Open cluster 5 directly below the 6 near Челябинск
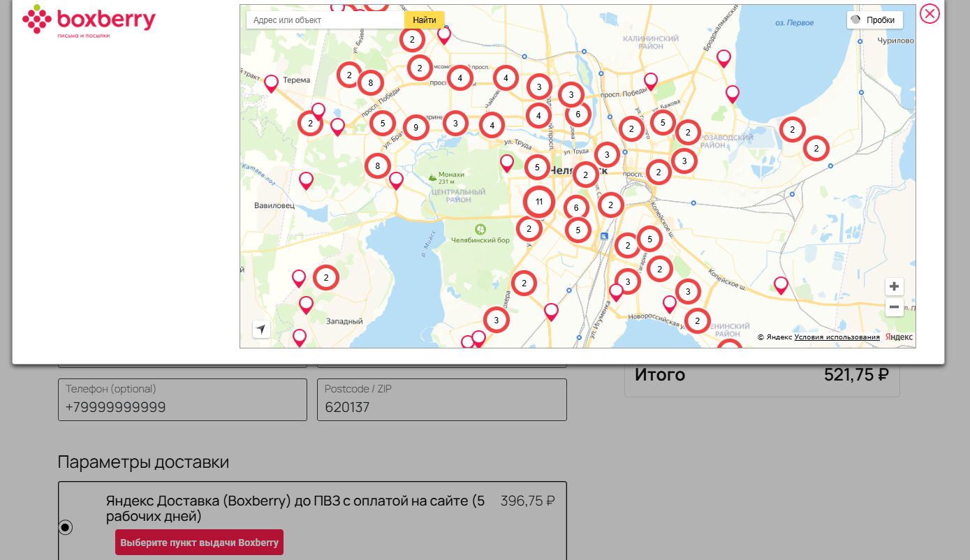970x560 pixels. click(578, 230)
